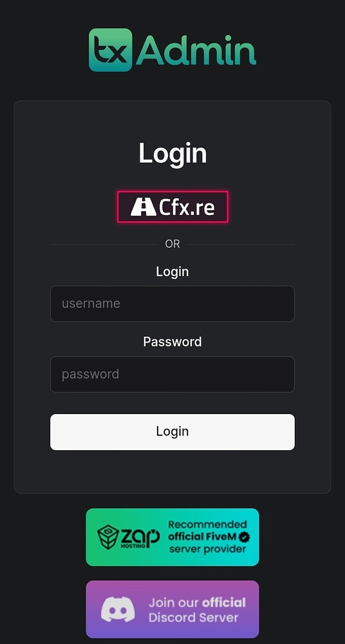
Task: Click the large Login heading
Action: (x=172, y=153)
